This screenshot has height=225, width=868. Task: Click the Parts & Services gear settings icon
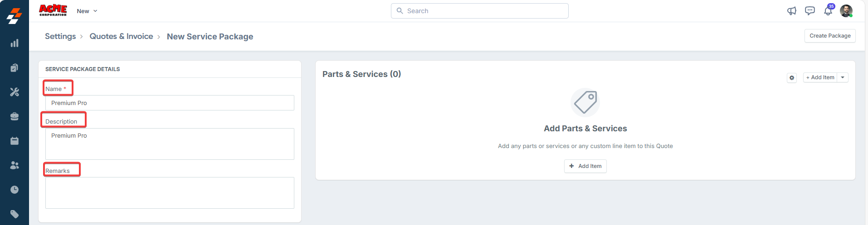(792, 78)
